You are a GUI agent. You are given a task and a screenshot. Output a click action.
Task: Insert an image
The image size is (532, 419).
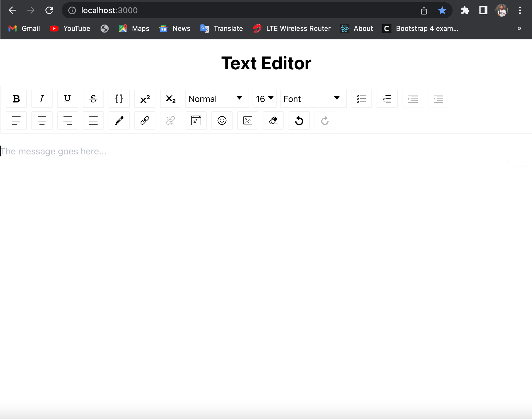(248, 120)
